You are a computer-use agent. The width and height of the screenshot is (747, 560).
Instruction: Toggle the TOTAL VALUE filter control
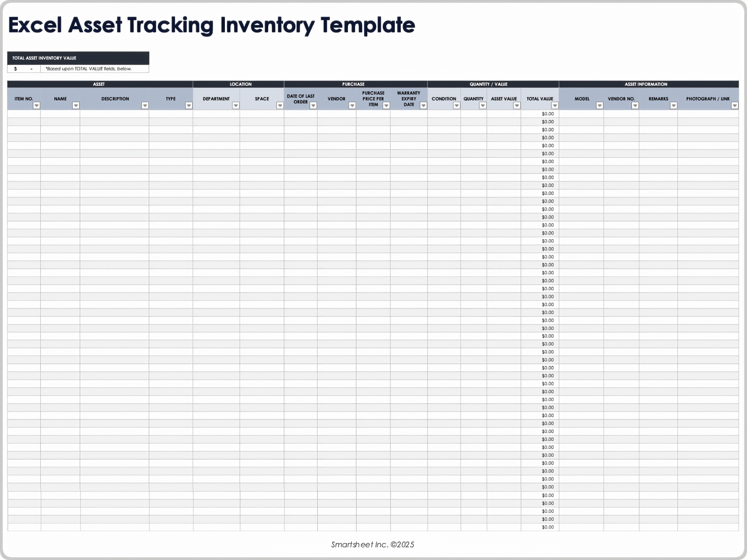pyautogui.click(x=555, y=105)
